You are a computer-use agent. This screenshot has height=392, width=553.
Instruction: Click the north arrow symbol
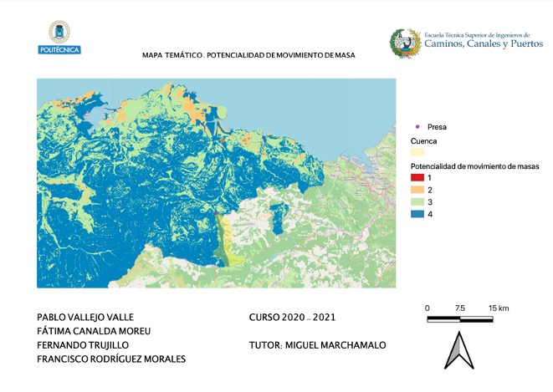458,350
